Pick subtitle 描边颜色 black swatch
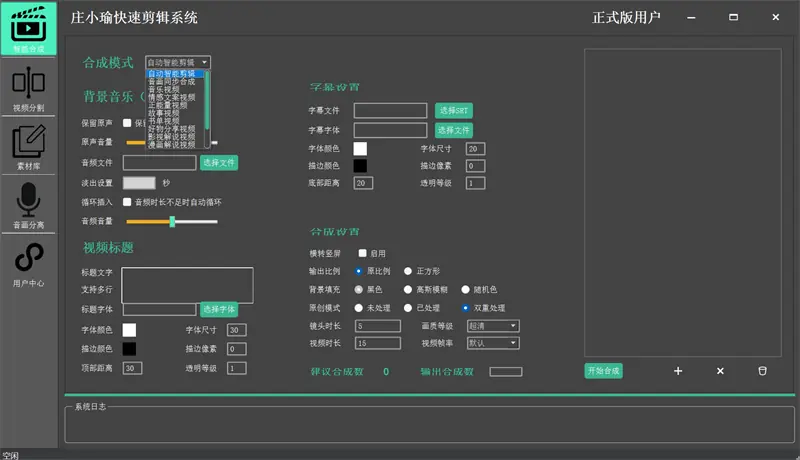Image resolution: width=800 pixels, height=460 pixels. coord(360,166)
